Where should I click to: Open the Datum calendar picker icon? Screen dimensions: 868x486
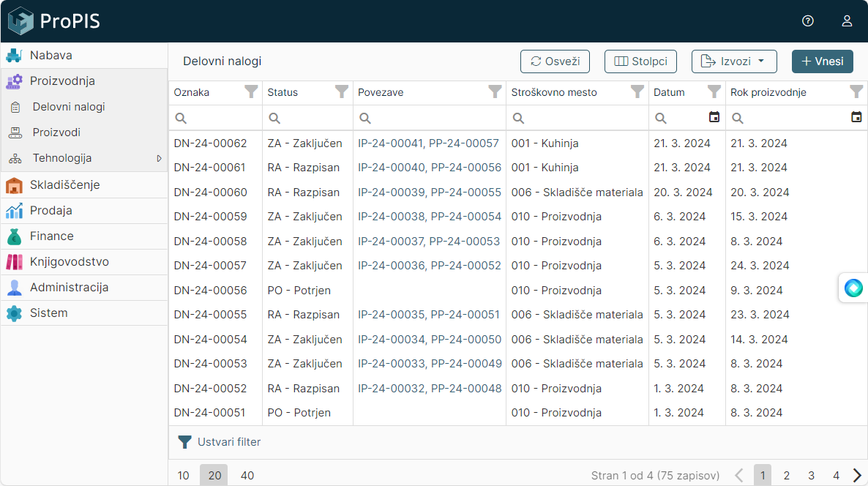coord(714,117)
